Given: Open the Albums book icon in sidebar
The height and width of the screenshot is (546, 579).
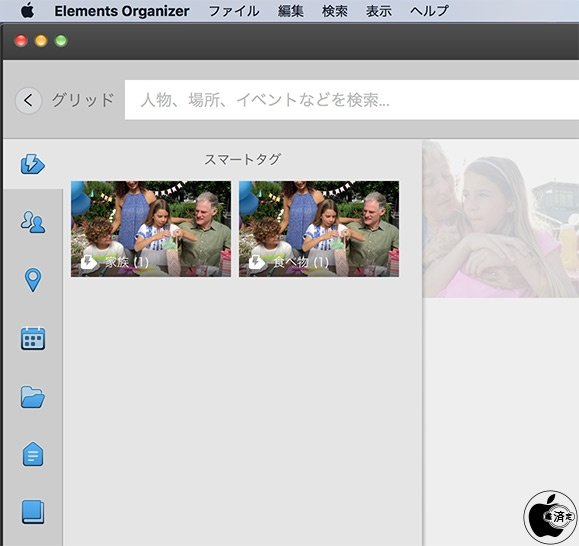Looking at the screenshot, I should click(x=33, y=512).
